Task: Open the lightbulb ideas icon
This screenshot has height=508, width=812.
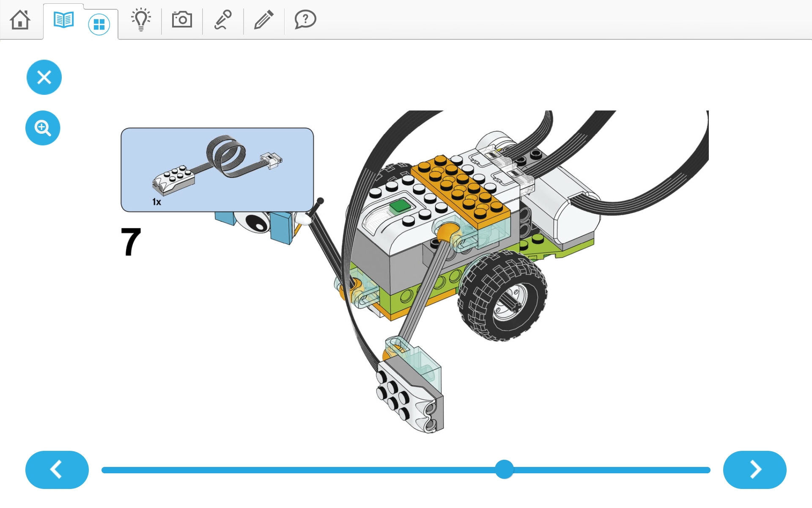Action: pos(141,19)
